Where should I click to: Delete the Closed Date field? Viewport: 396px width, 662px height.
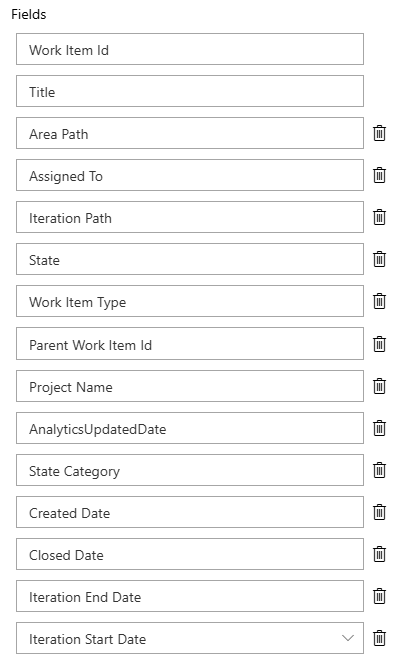pyautogui.click(x=379, y=554)
